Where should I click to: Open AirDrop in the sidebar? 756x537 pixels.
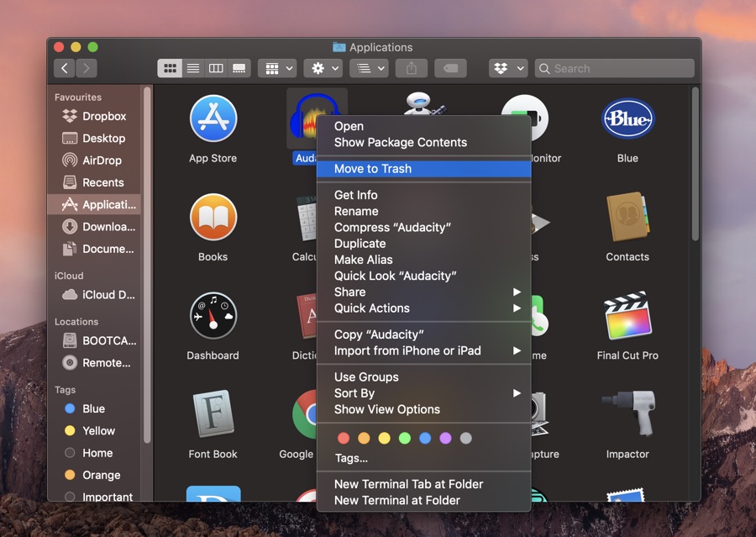coord(92,161)
